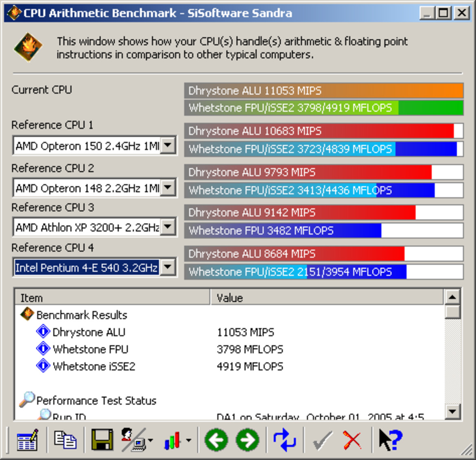Viewport: 476px width, 460px height.
Task: Select AMD Athlon XP 3200+ combo box
Action: pos(94,227)
